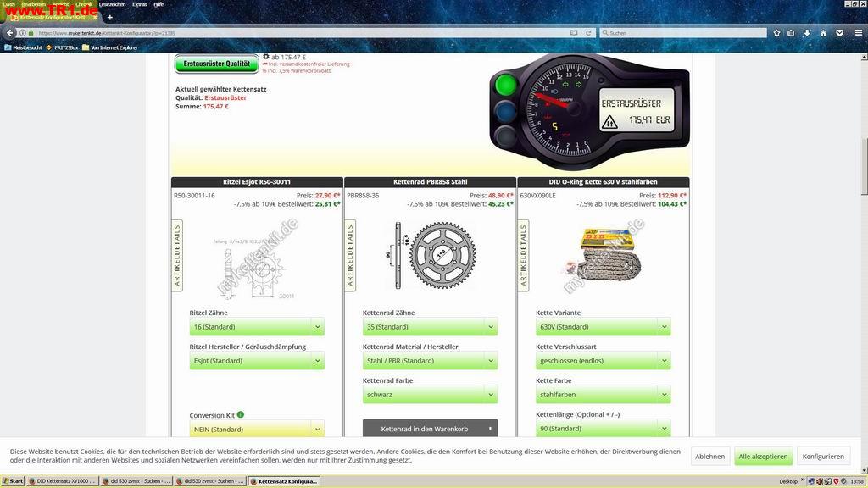
Task: Click the Conversion Kit info icon
Action: click(240, 414)
